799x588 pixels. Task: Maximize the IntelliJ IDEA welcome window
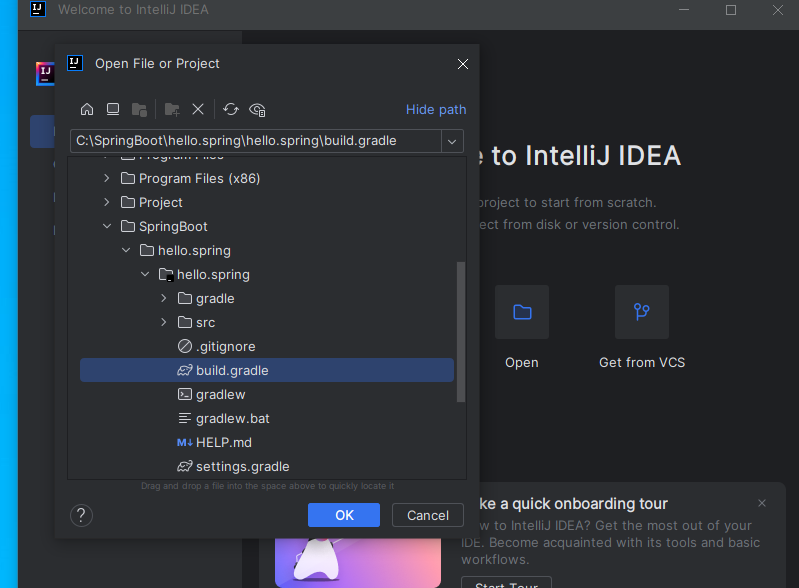(x=731, y=10)
